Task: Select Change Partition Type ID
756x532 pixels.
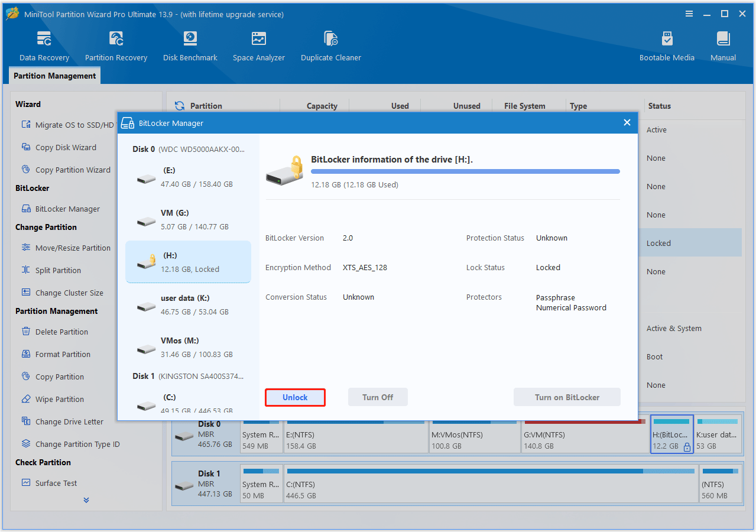Action: click(x=70, y=444)
